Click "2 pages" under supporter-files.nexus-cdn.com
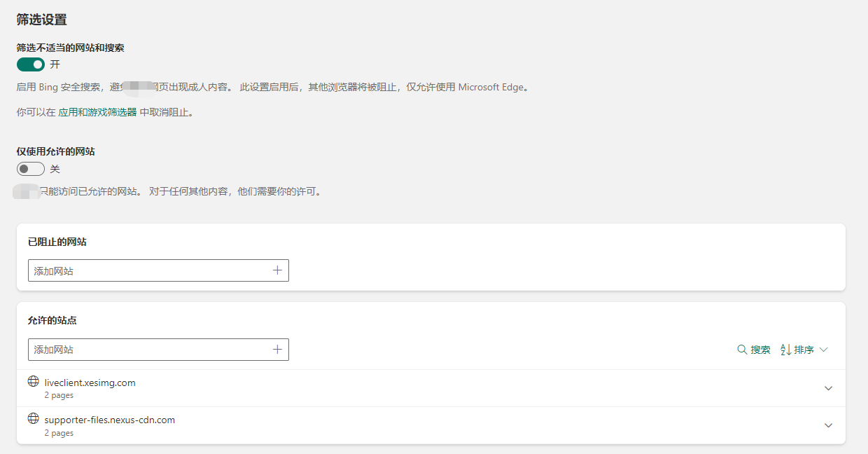Image resolution: width=868 pixels, height=454 pixels. click(x=59, y=433)
